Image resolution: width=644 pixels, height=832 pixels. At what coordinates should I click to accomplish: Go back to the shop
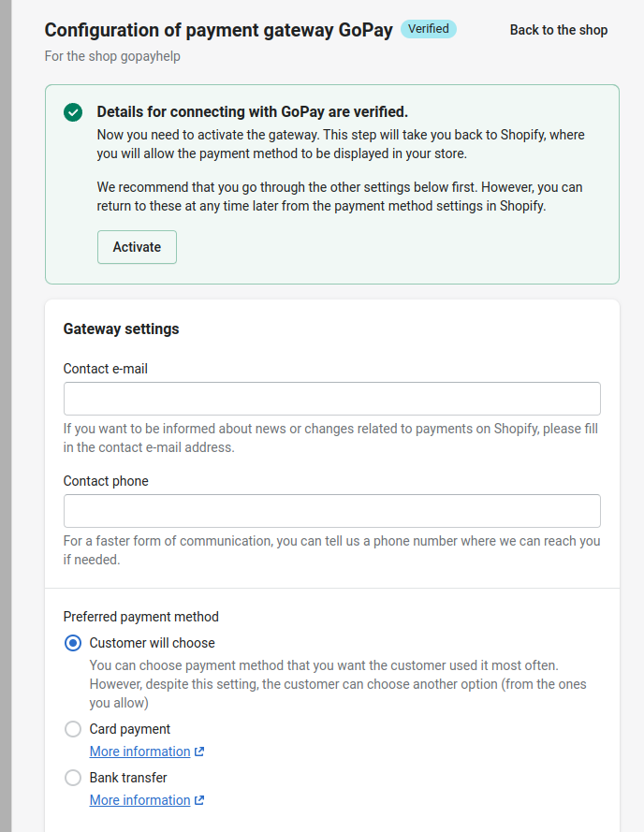(559, 30)
